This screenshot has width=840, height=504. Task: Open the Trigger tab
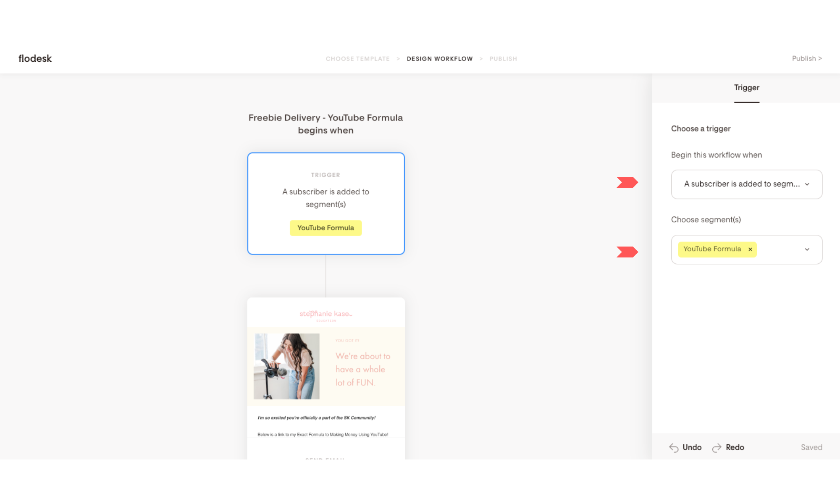coord(746,88)
